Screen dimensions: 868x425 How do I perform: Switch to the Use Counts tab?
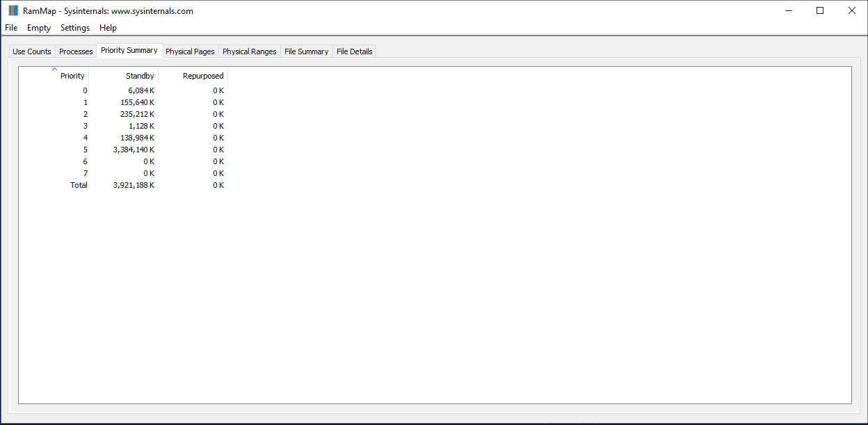point(31,51)
